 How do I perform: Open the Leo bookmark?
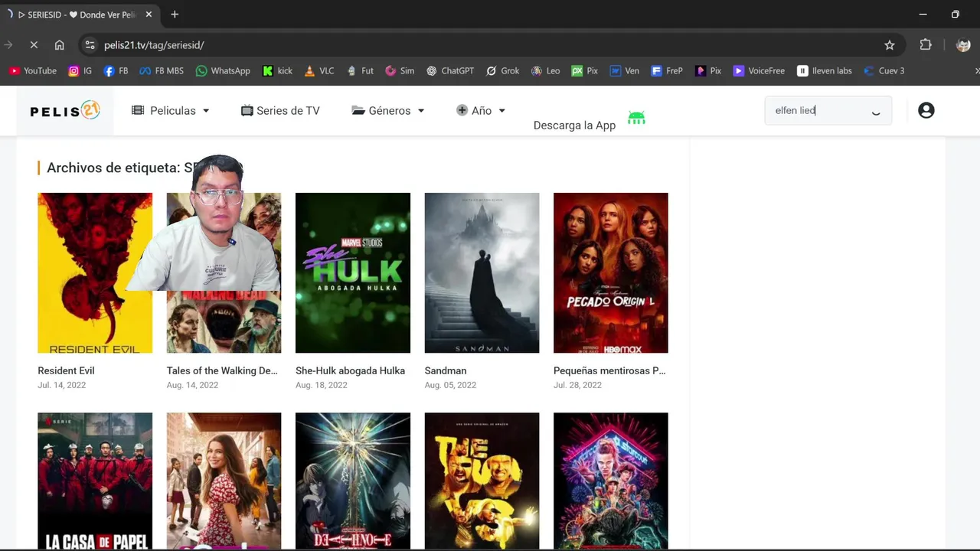point(546,70)
